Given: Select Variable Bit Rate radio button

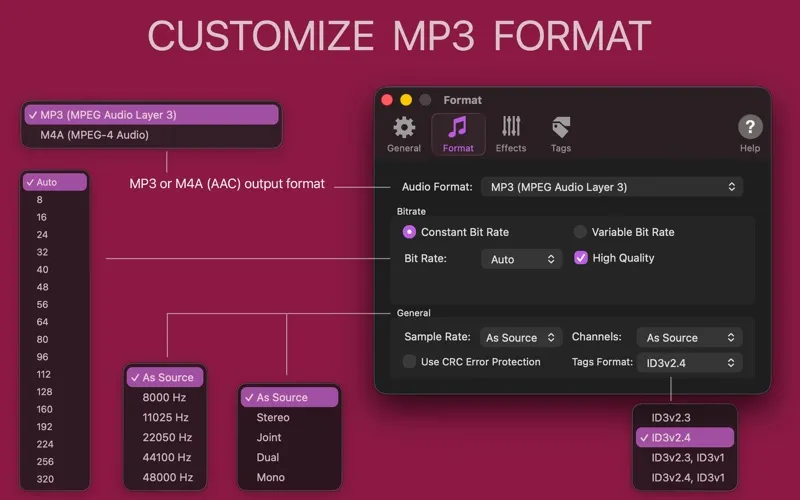Looking at the screenshot, I should point(580,232).
